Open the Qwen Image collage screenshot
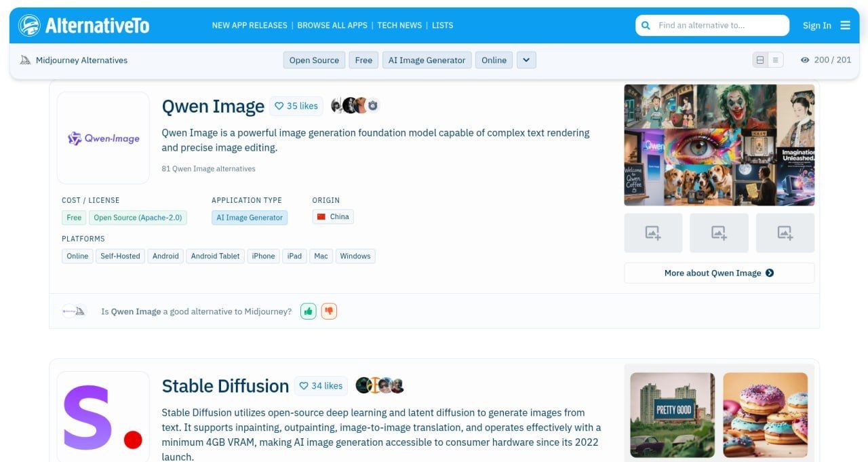Screen dimensions: 868x462 click(719, 145)
